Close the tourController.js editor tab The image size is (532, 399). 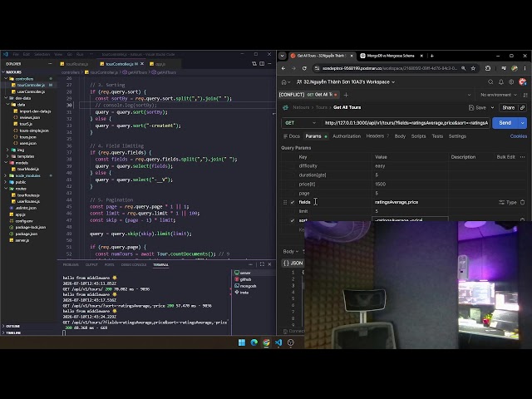coord(142,64)
